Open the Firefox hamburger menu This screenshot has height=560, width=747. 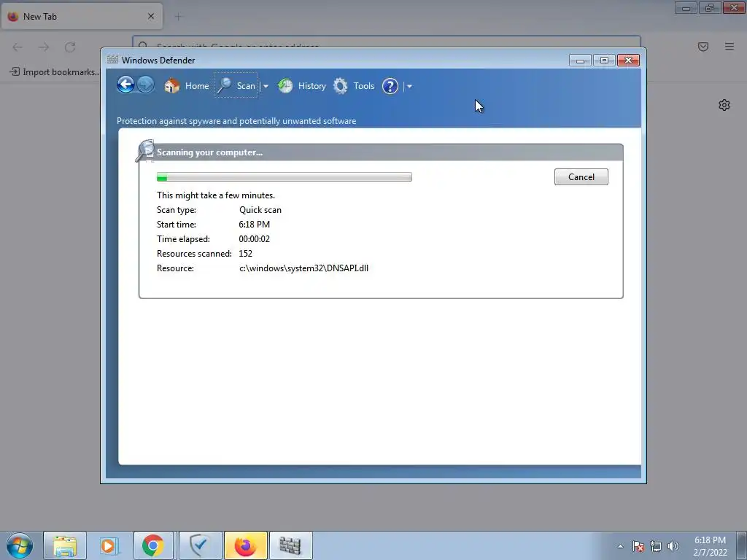[729, 47]
